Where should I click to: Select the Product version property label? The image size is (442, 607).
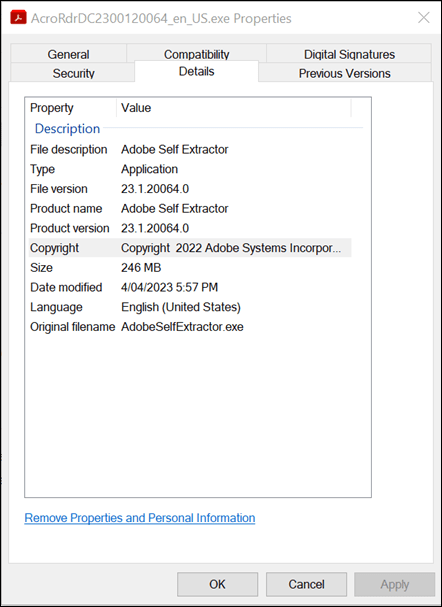tap(70, 228)
